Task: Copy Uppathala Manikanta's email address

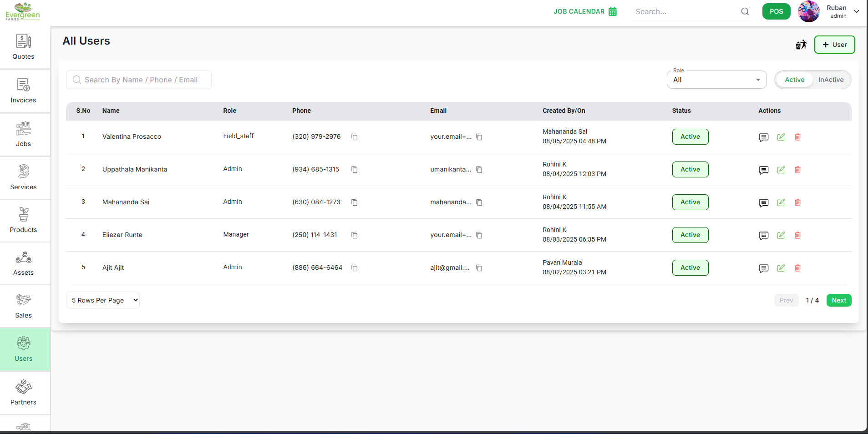Action: (x=479, y=170)
